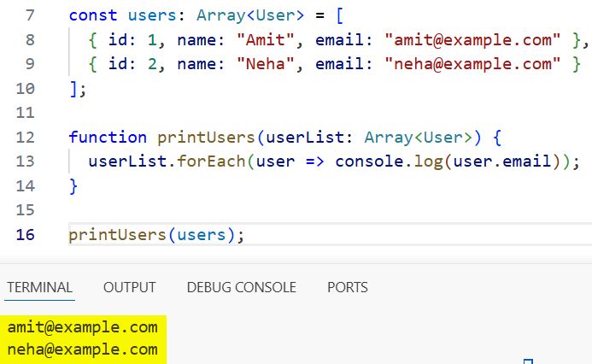Click the "Neha" string literal
This screenshot has height=364, width=592.
coord(266,64)
